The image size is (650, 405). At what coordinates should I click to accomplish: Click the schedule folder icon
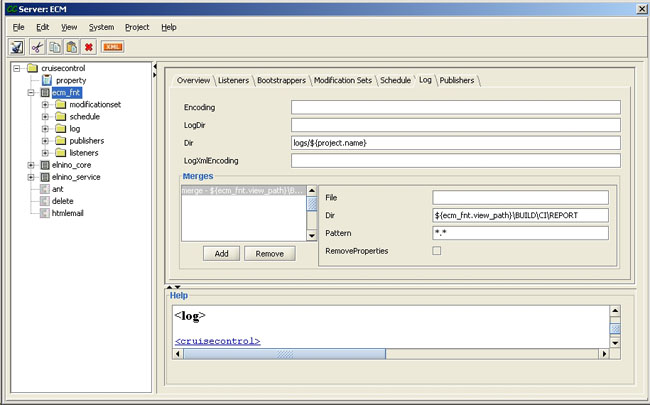[x=61, y=116]
